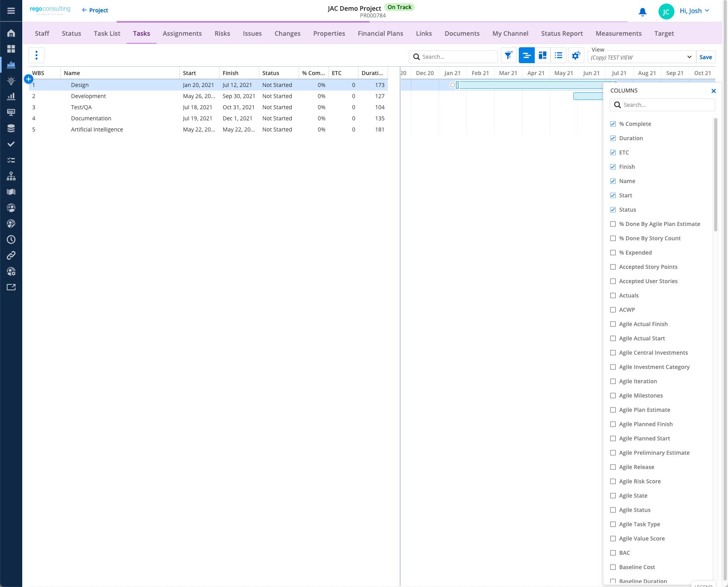Open the three-dot actions menu

point(37,55)
